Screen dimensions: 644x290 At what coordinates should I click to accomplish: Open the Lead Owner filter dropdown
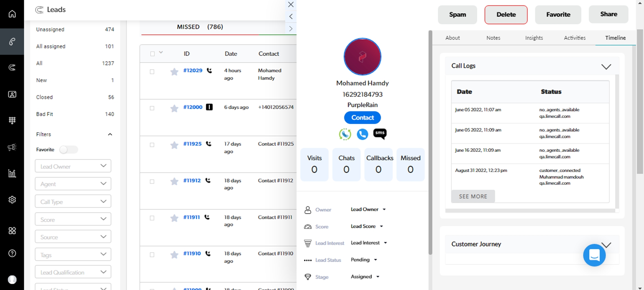[73, 166]
